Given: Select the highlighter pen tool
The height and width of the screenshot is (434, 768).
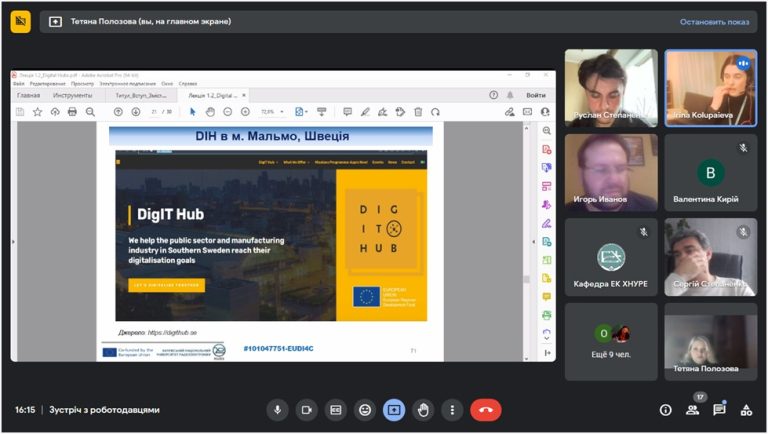Looking at the screenshot, I should click(365, 112).
